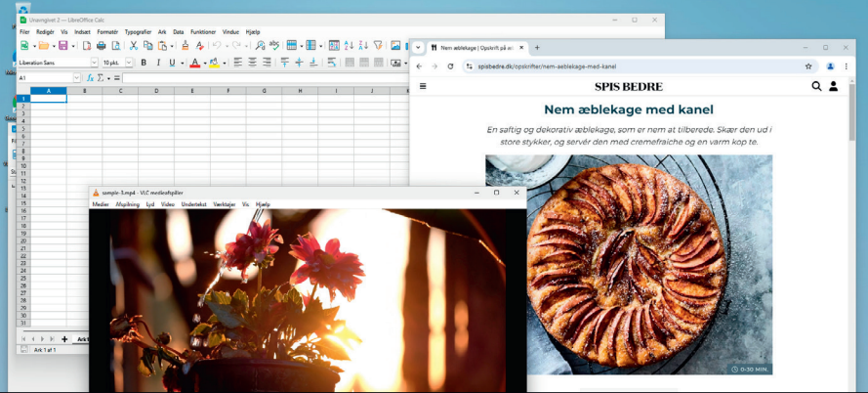Toggle Bold formatting in Calc

pyautogui.click(x=144, y=63)
